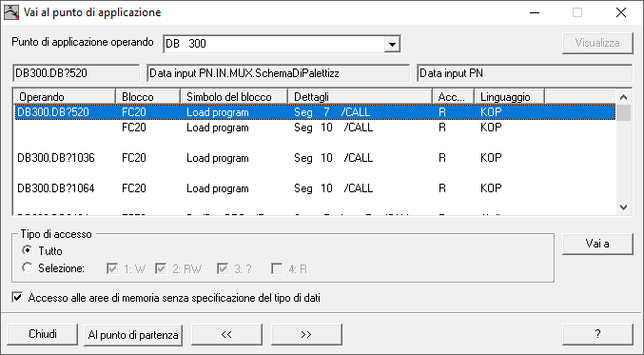Click the Vai a button

(597, 244)
